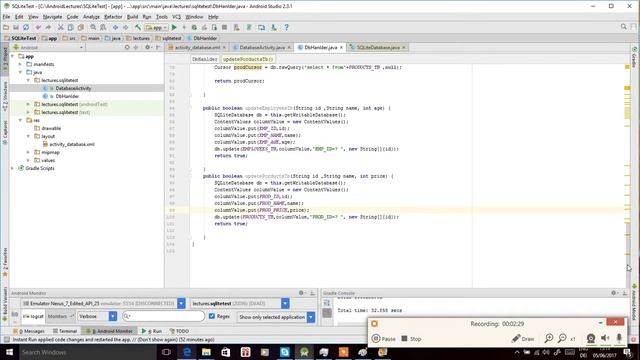Click the Help question mark icon
The width and height of the screenshot is (640, 360).
point(287,27)
